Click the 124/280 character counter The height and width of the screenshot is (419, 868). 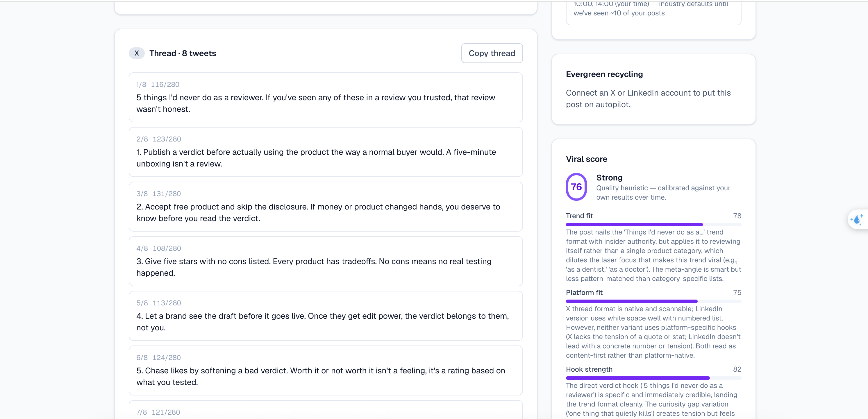click(x=167, y=357)
